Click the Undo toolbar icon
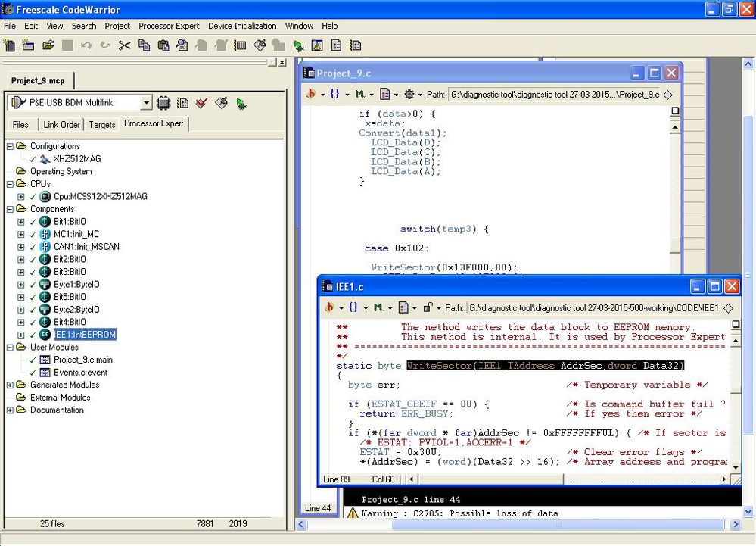Screen dimensions: 756x546 click(x=86, y=46)
